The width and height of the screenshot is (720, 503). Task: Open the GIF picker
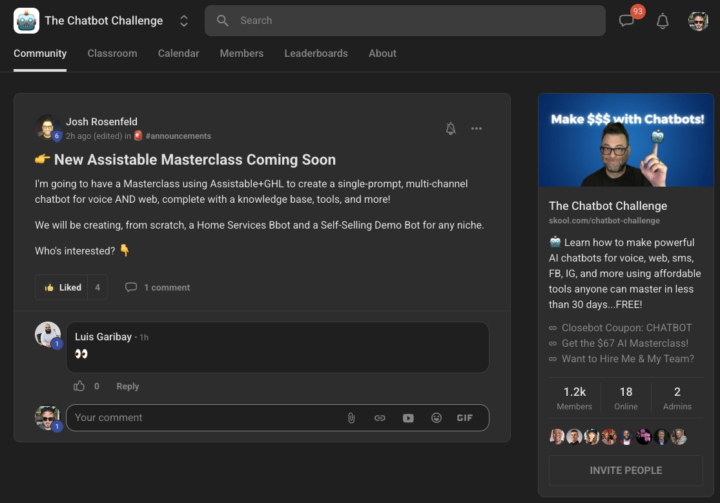[465, 418]
